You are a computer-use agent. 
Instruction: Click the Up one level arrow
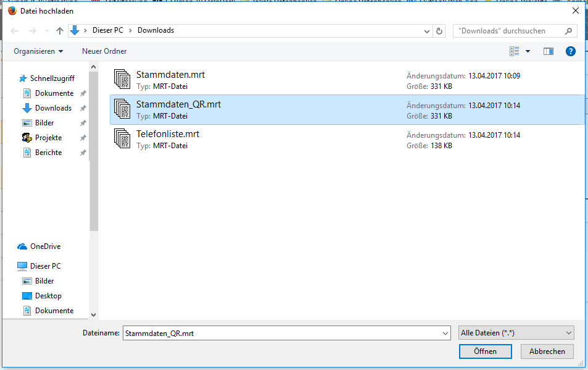click(60, 31)
